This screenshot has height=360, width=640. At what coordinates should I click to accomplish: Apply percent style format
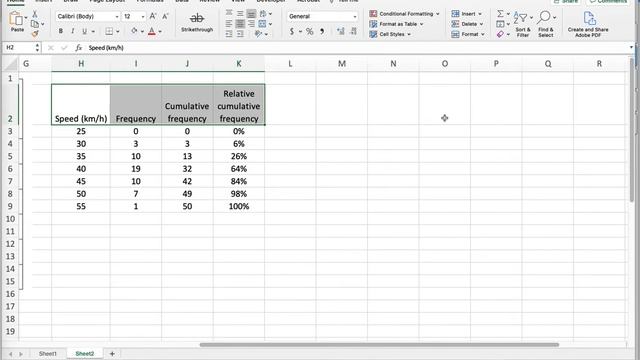(x=310, y=31)
